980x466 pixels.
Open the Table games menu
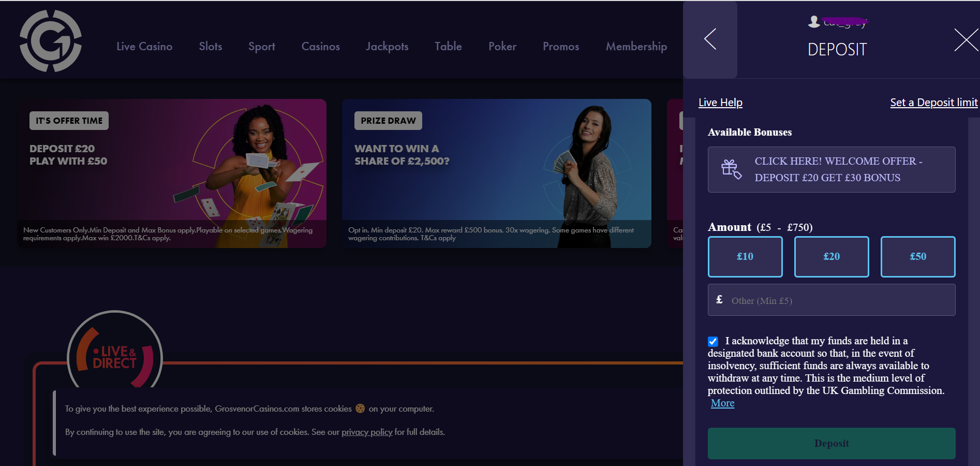click(448, 46)
